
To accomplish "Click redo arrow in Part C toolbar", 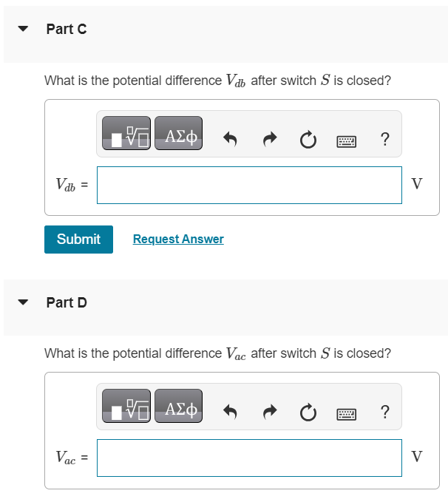I will [x=270, y=139].
